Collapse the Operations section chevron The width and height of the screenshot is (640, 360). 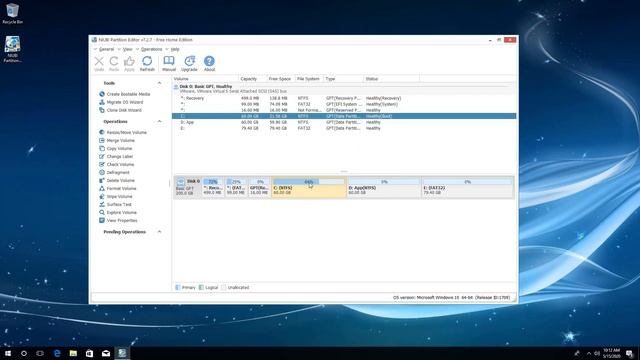coord(159,122)
